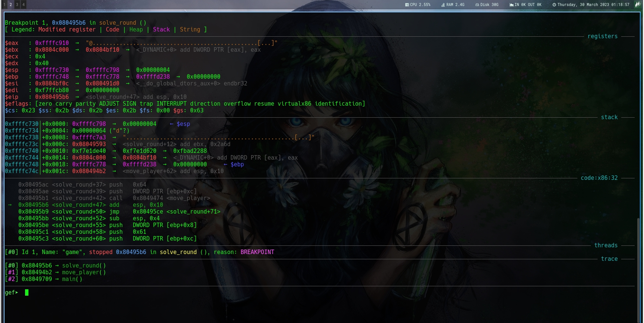Image resolution: width=644 pixels, height=323 pixels.
Task: Click stack address "0xffffc734"
Action: pos(22,130)
